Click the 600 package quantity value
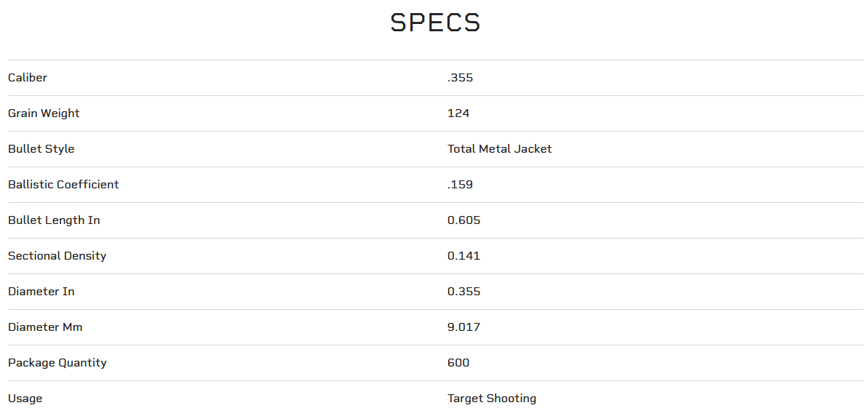This screenshot has width=868, height=408. click(x=458, y=363)
